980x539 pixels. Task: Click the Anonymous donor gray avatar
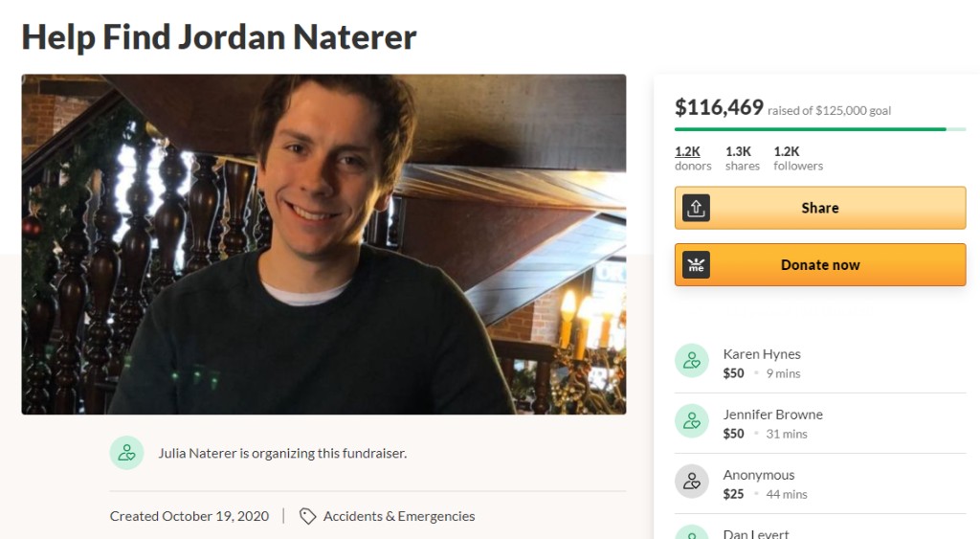[x=691, y=482]
